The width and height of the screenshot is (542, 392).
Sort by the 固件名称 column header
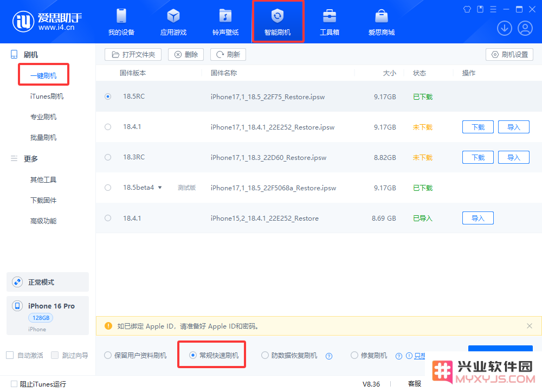tap(224, 73)
